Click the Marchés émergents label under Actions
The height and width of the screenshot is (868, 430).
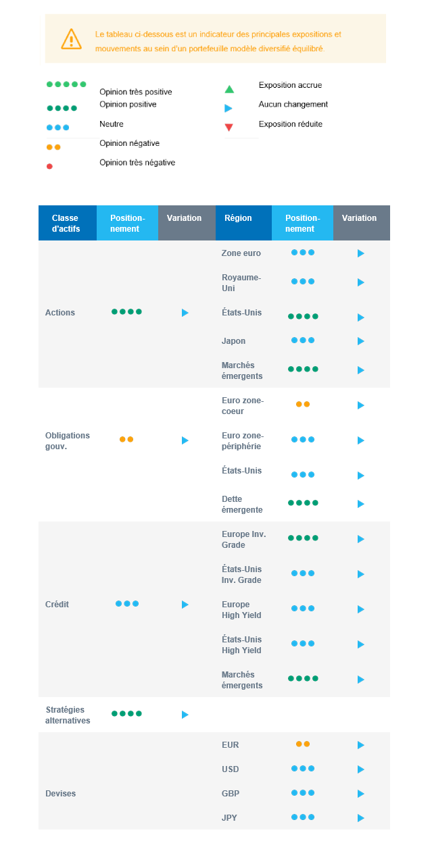tap(242, 370)
